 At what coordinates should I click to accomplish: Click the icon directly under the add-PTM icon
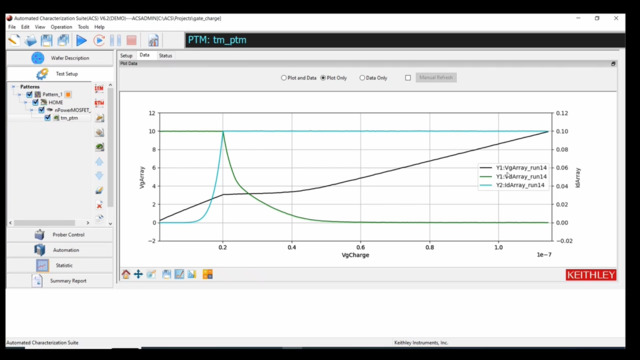pyautogui.click(x=99, y=133)
